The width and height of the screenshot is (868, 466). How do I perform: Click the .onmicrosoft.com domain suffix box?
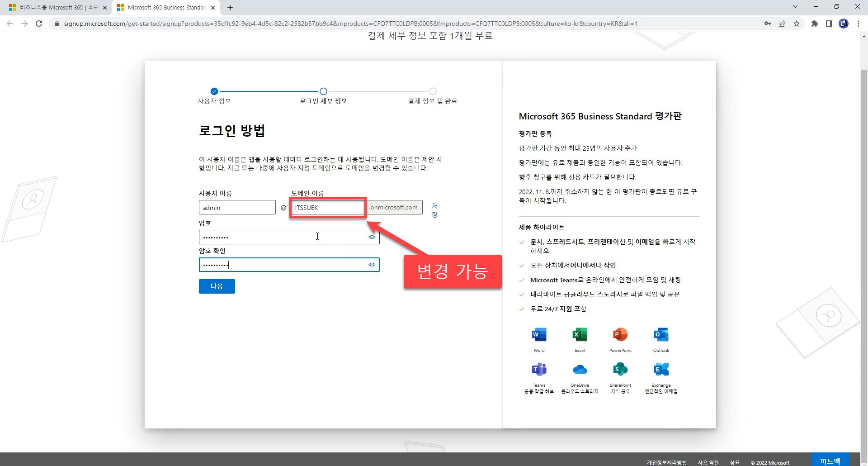394,207
